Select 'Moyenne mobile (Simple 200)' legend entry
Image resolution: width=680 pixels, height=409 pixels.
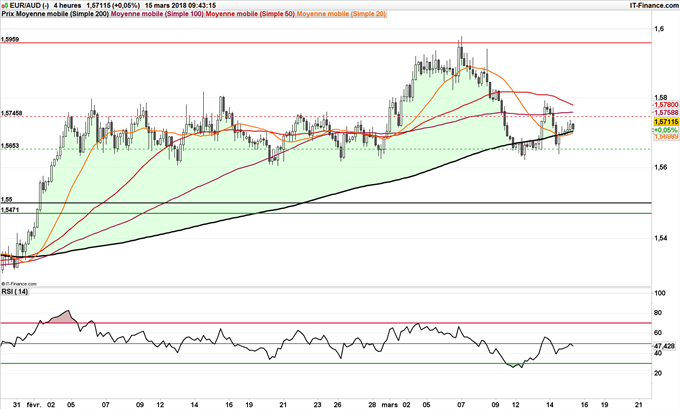coord(62,14)
